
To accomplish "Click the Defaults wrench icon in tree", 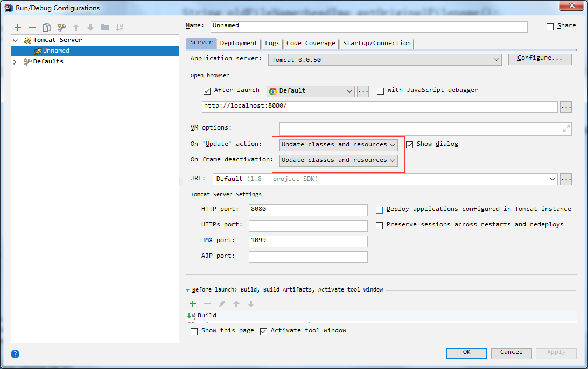I will [27, 62].
